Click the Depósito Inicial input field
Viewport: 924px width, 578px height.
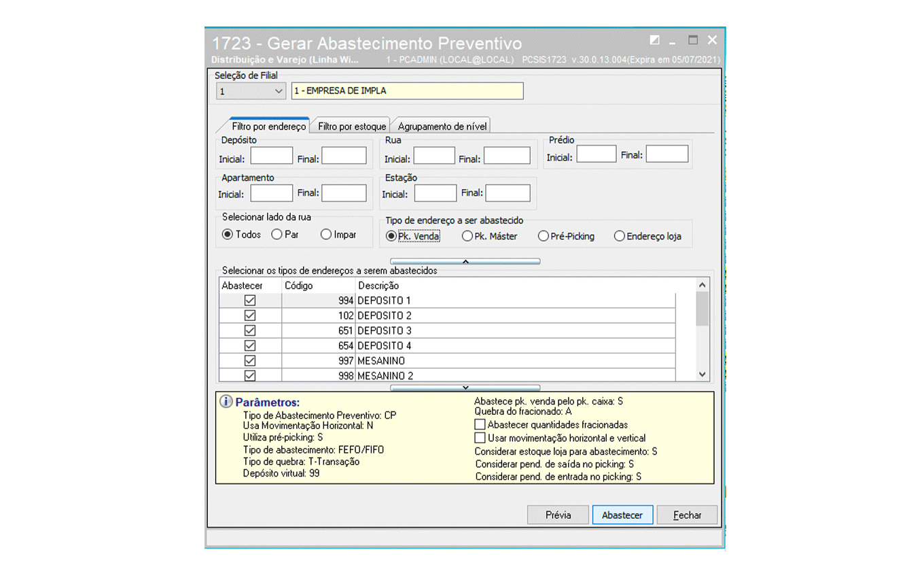tap(271, 156)
